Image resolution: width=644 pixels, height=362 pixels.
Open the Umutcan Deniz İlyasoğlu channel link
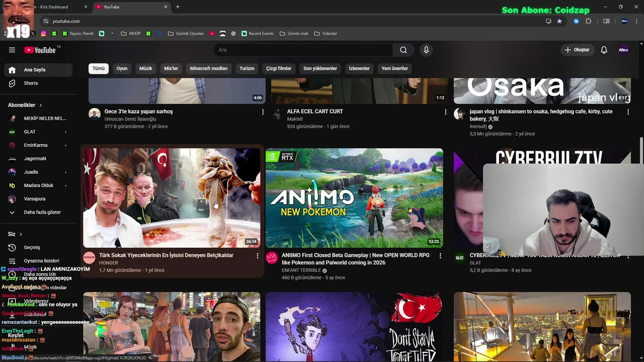point(130,119)
